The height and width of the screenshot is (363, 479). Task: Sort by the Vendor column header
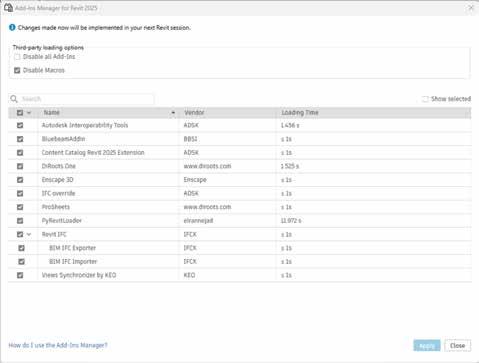[x=194, y=113]
